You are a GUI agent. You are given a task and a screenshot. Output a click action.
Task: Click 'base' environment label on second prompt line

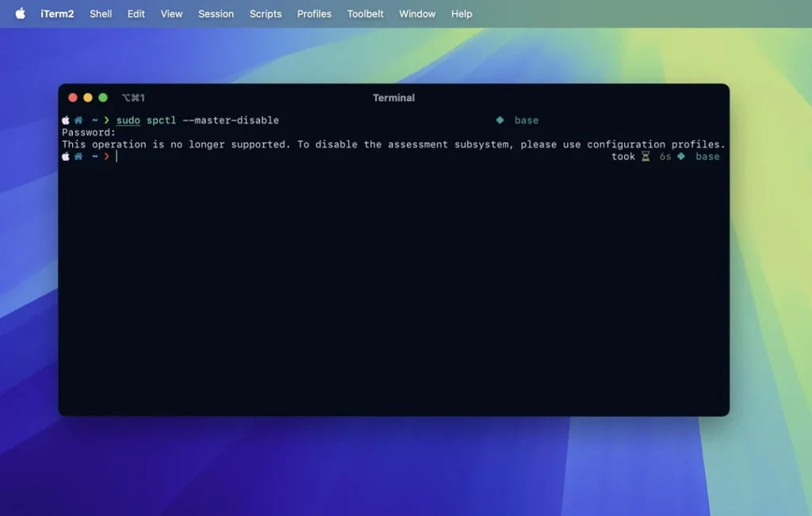point(707,156)
